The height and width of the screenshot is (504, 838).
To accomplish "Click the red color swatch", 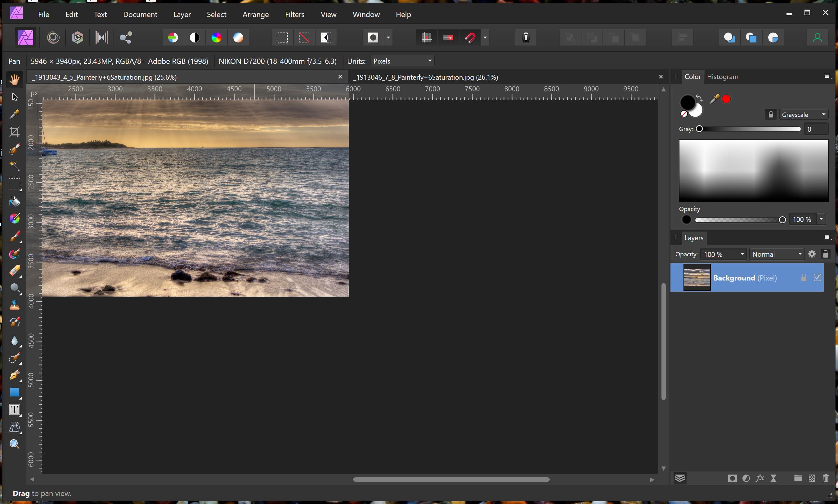I will click(x=727, y=99).
